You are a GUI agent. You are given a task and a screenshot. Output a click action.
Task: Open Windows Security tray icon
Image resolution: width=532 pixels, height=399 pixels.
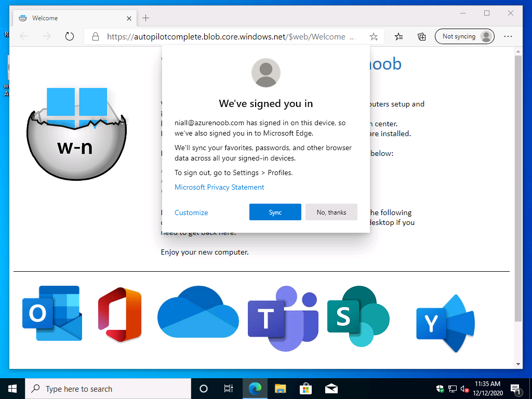pyautogui.click(x=440, y=389)
